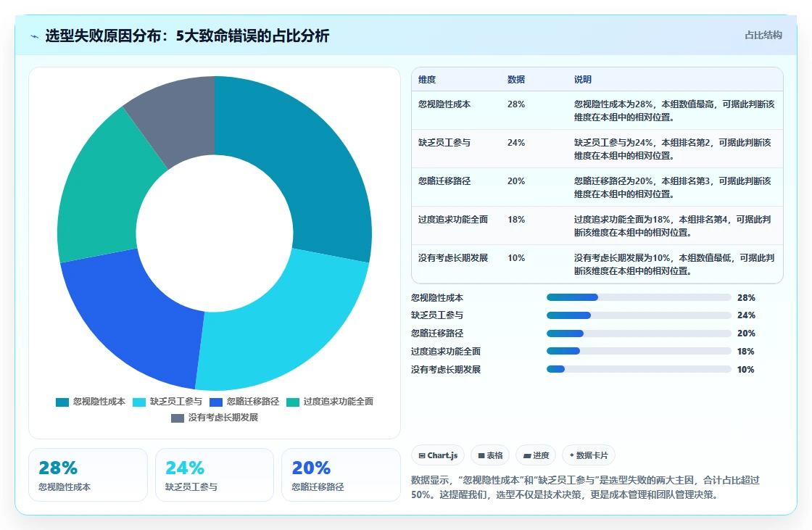This screenshot has width=812, height=530.
Task: Click the 忽视隐性成本 legend label
Action: 99,402
